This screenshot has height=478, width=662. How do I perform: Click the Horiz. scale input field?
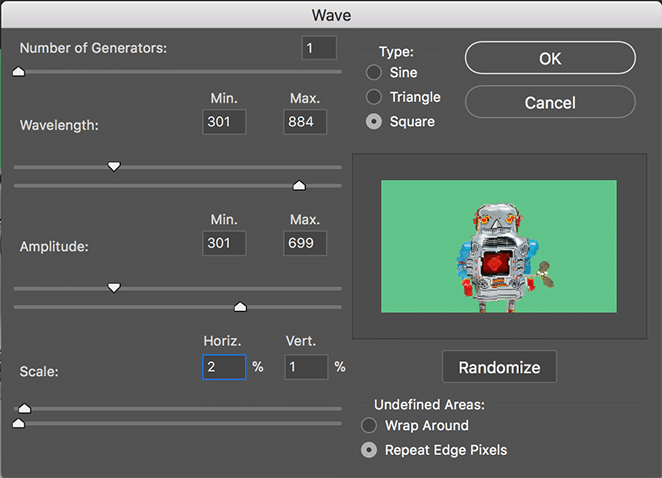pos(223,366)
